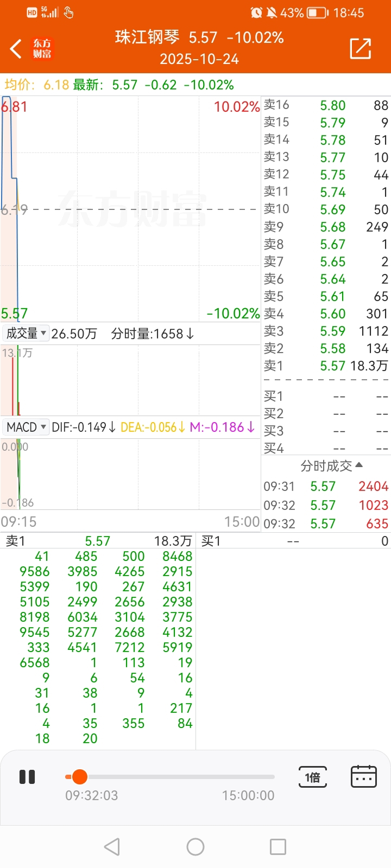Tap Android home navigation button
This screenshot has width=391, height=868.
(195, 847)
